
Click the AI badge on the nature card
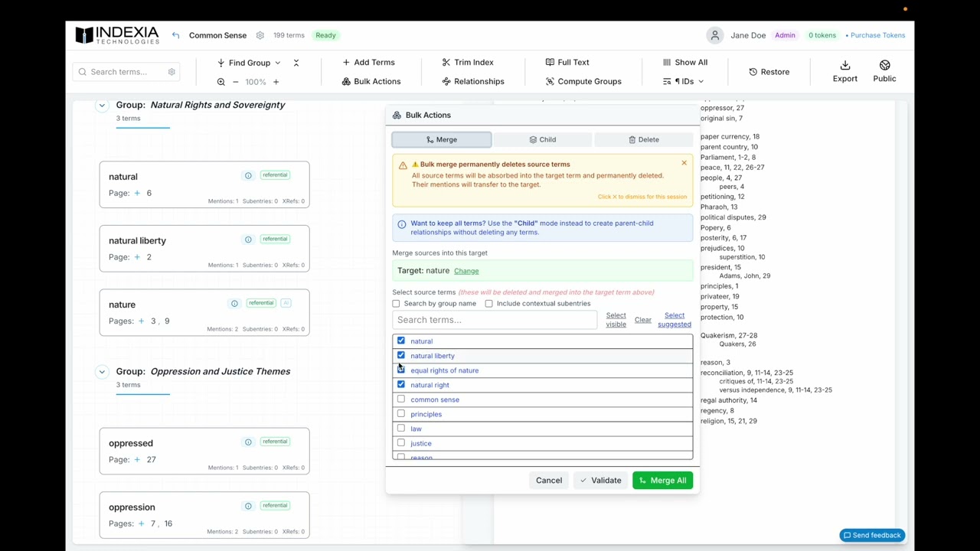click(x=286, y=303)
